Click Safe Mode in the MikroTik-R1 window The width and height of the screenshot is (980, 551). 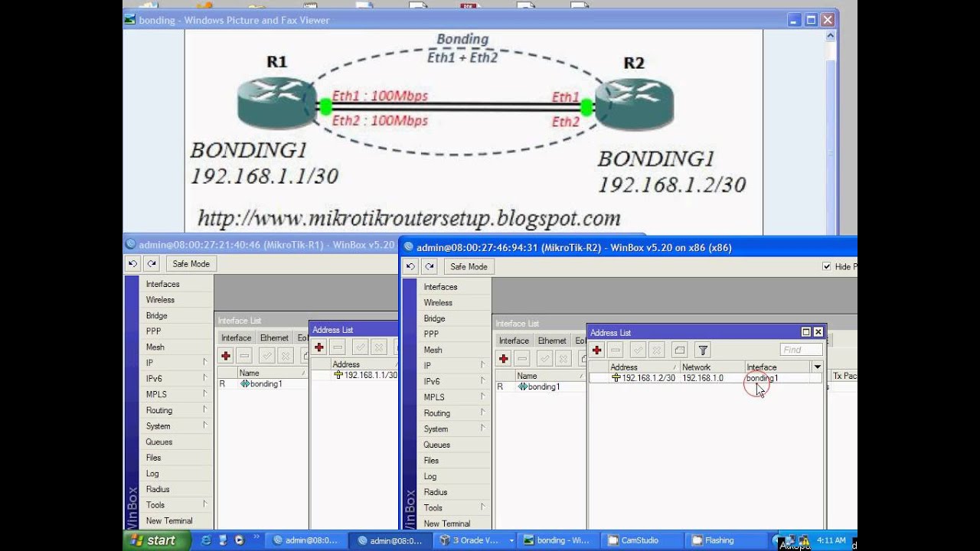191,263
